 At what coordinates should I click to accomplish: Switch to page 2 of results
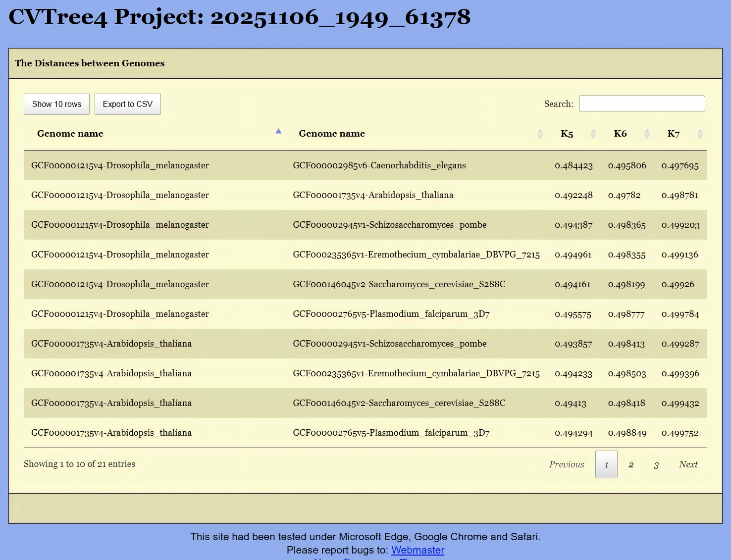[x=631, y=464]
